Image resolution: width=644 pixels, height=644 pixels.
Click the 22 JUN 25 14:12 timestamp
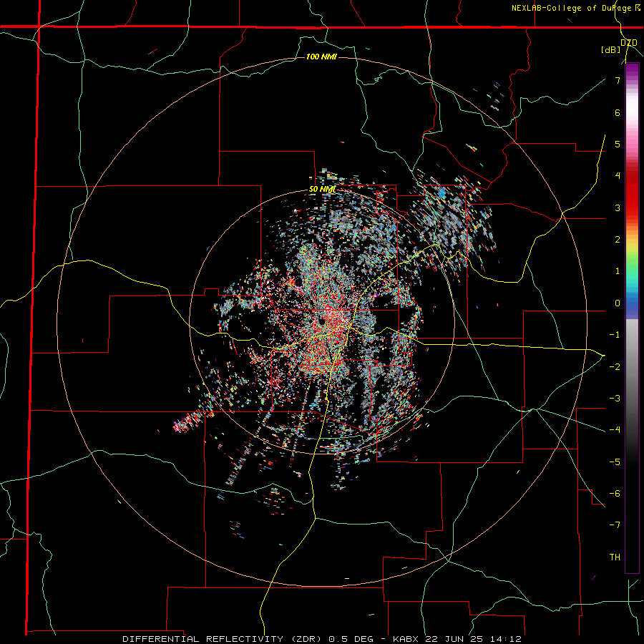pos(472,639)
